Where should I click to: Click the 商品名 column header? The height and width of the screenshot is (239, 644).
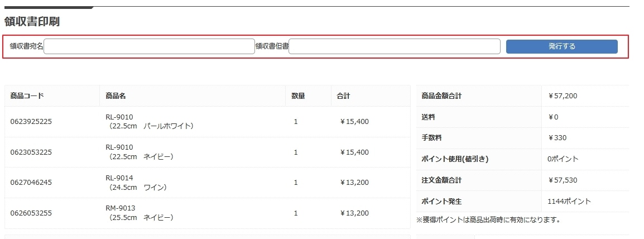tap(116, 96)
